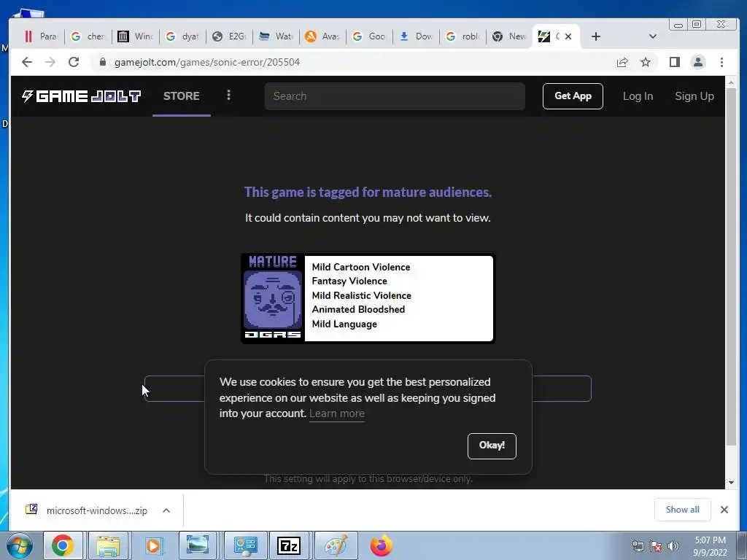Screen dimensions: 747x560
Task: Open 7-Zip from the taskbar
Action: point(289,545)
